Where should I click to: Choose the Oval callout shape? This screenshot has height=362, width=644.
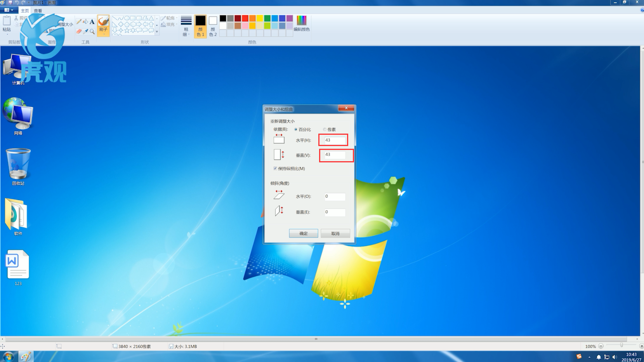(145, 30)
